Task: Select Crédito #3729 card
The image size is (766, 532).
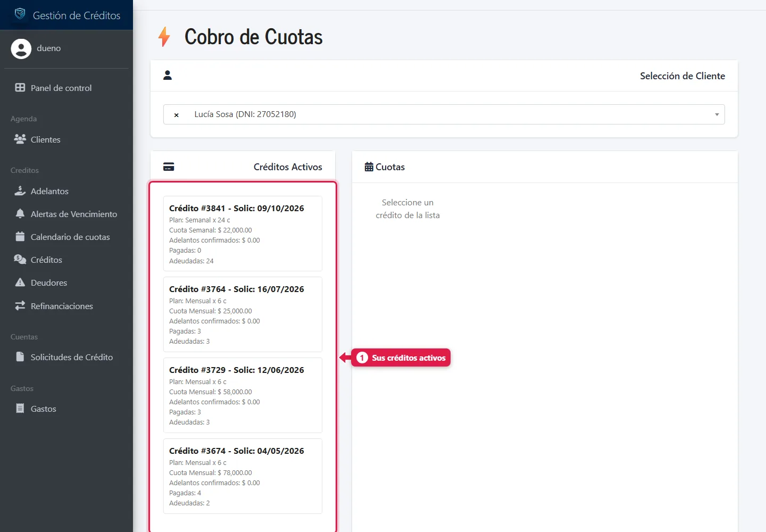Action: pyautogui.click(x=243, y=395)
